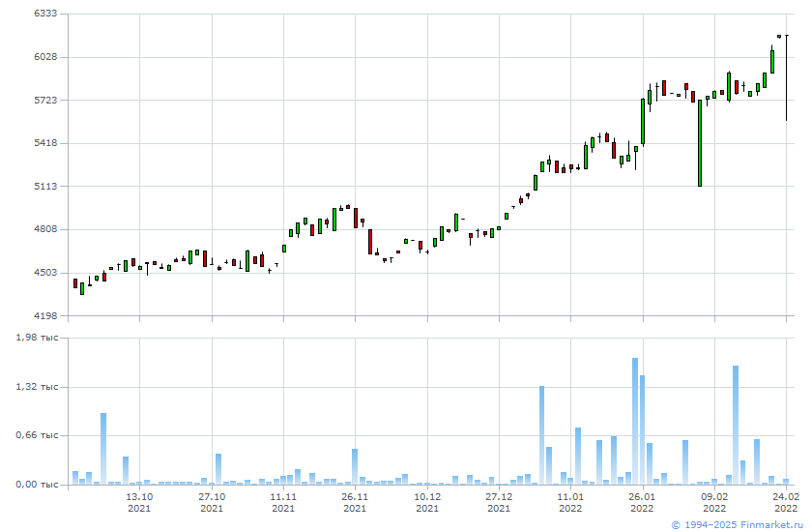Viewport: 812px width, 532px height.
Task: Click the 6028 price axis label
Action: pyautogui.click(x=45, y=56)
